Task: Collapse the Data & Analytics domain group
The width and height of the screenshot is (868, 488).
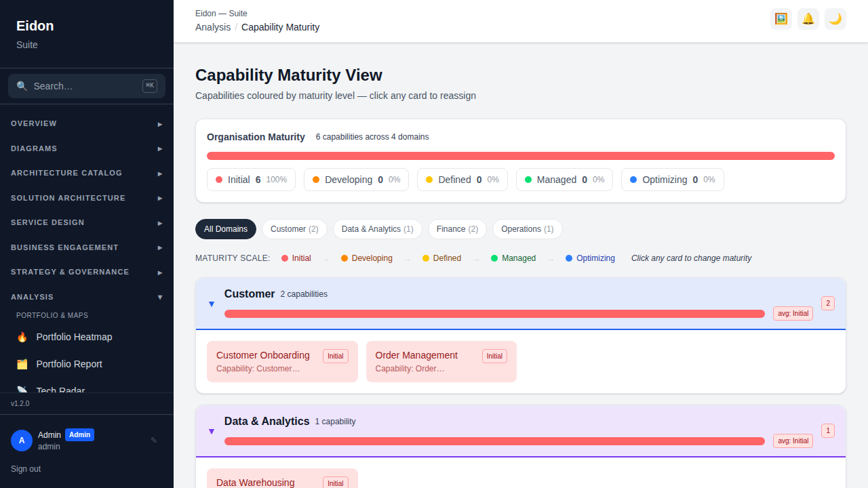Action: tap(212, 431)
